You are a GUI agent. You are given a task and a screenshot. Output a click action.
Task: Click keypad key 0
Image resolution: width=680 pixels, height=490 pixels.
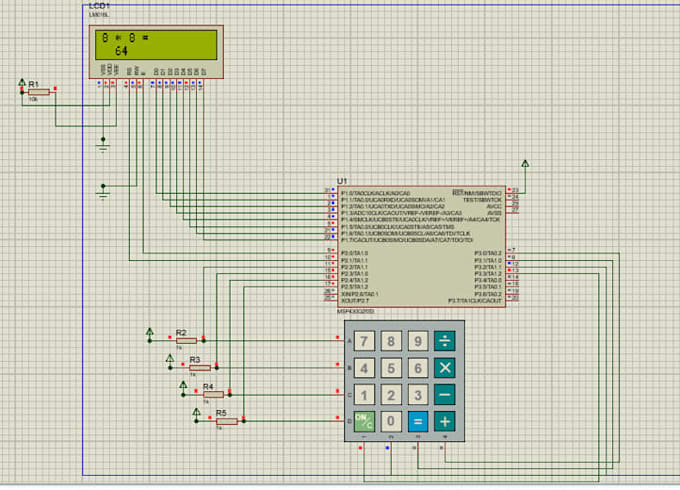point(391,421)
